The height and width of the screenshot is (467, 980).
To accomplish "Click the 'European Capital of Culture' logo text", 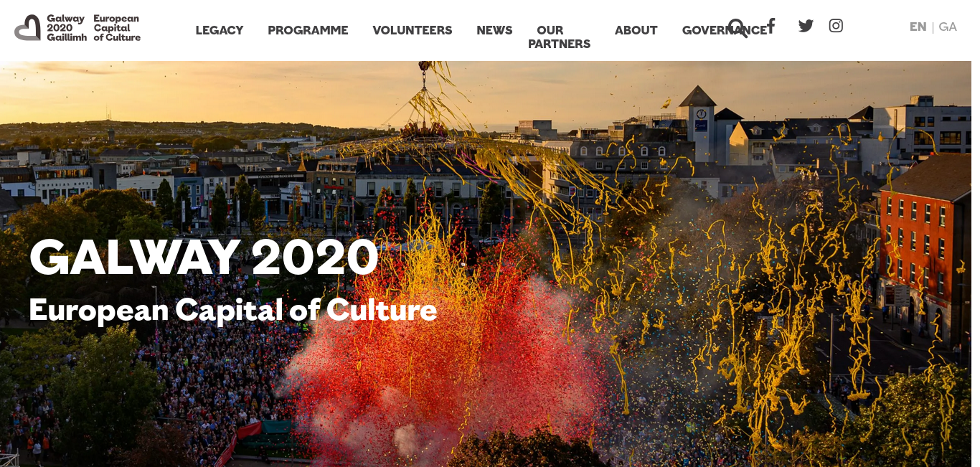I will [x=117, y=28].
